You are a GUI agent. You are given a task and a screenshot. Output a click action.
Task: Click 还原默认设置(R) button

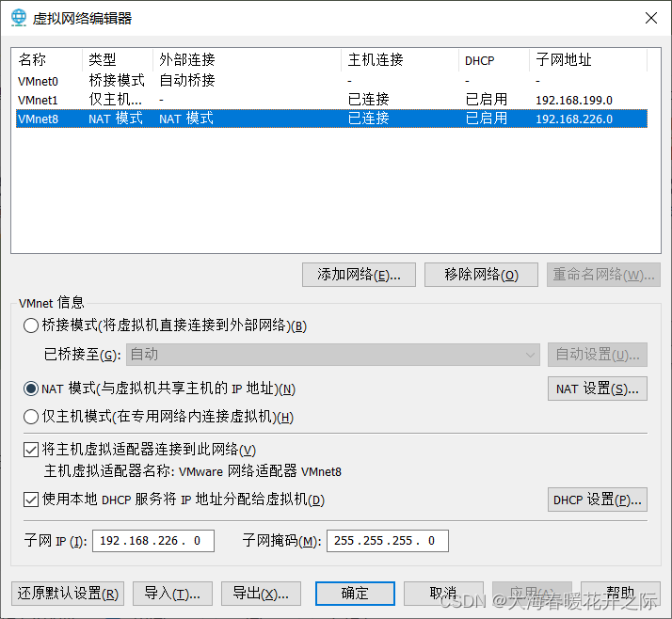(x=68, y=594)
